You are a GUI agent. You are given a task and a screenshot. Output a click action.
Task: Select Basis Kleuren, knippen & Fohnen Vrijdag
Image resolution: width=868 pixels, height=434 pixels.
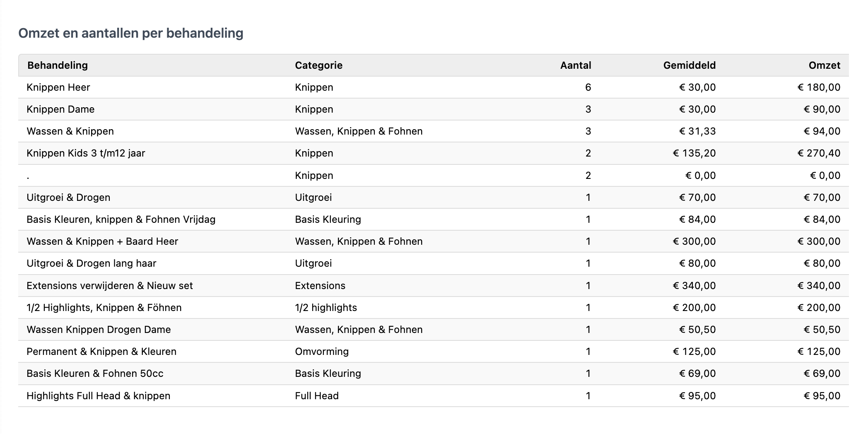point(121,219)
